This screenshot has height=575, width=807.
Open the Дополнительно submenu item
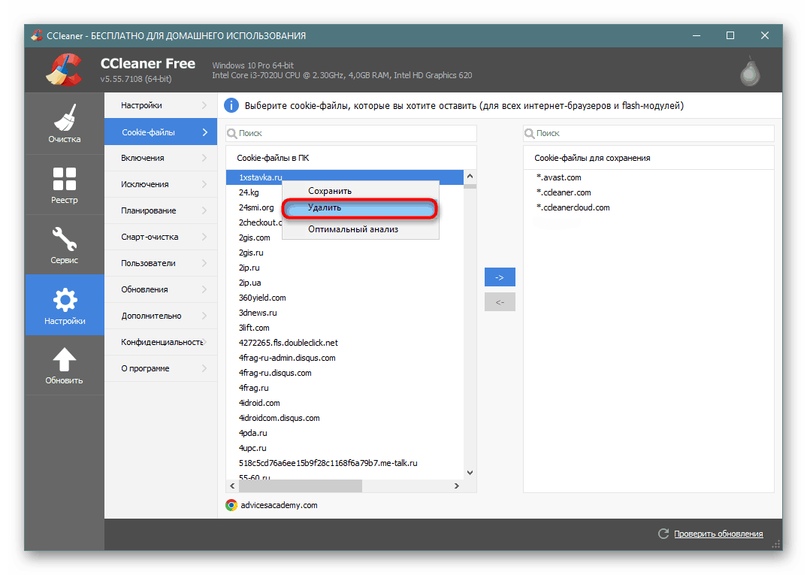[x=161, y=316]
